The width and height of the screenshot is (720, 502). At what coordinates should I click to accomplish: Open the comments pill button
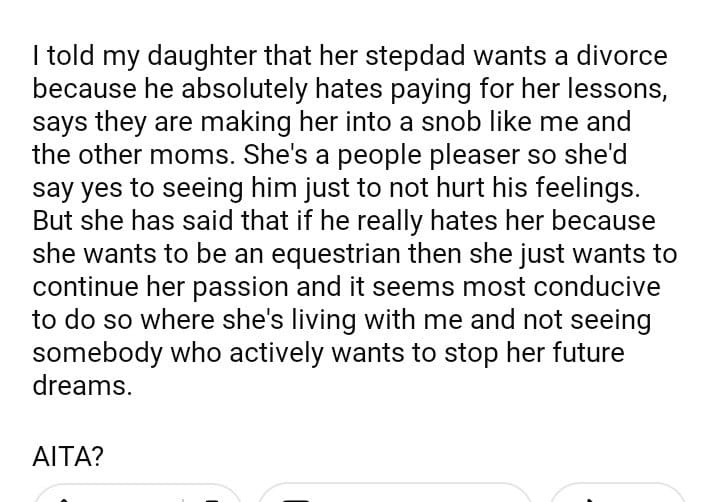click(x=394, y=496)
